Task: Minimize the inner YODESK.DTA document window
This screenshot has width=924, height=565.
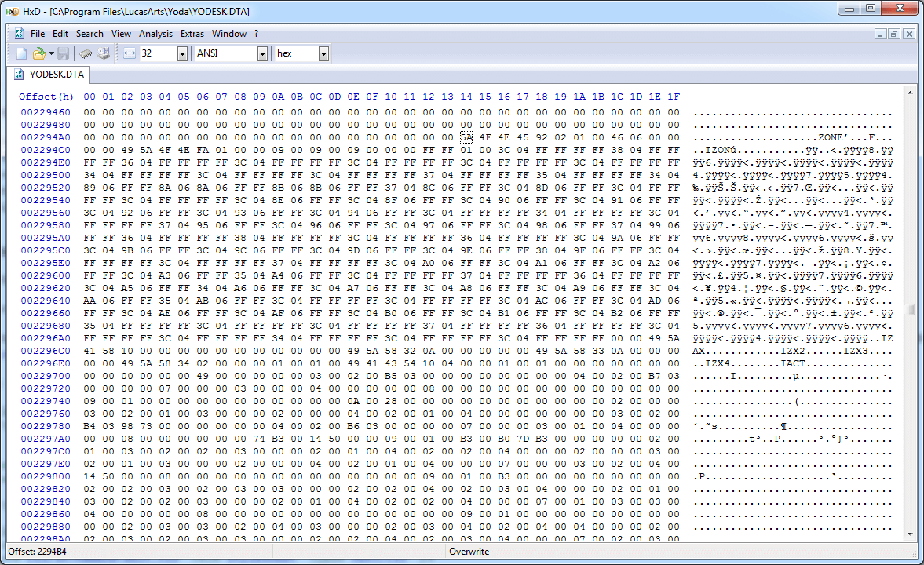Action: tap(880, 34)
